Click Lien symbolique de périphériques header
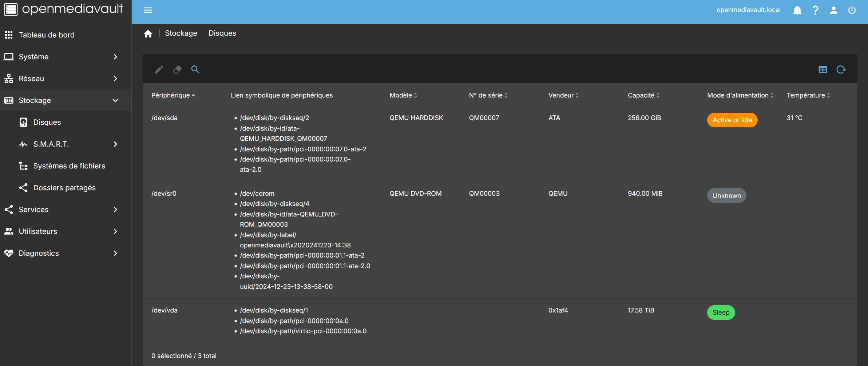 tap(282, 95)
